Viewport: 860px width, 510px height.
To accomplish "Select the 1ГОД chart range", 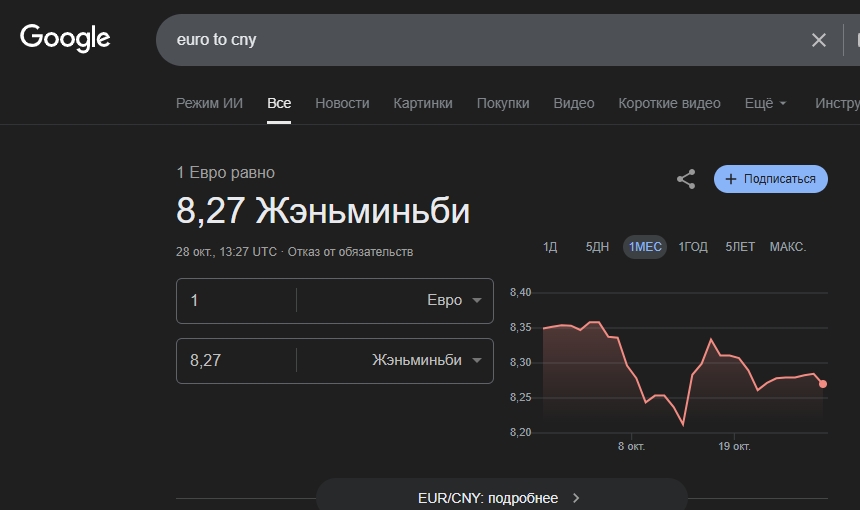I will [x=693, y=247].
